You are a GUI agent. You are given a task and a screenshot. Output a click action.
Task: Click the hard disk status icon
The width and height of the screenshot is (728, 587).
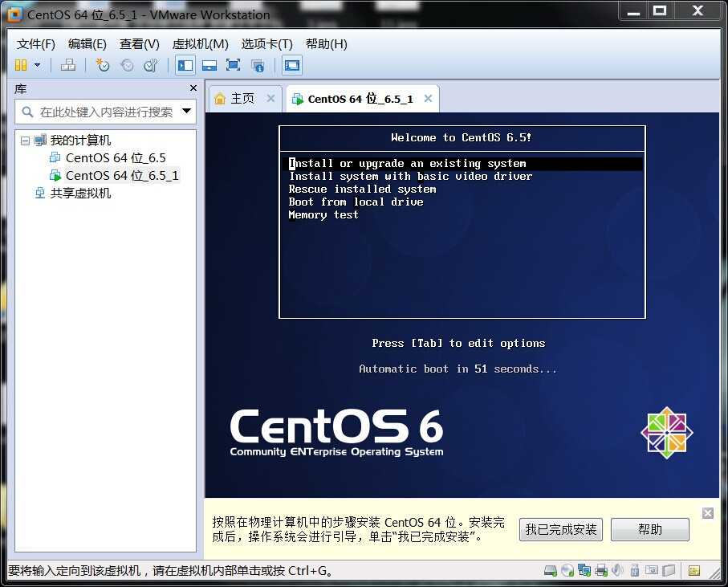(551, 570)
